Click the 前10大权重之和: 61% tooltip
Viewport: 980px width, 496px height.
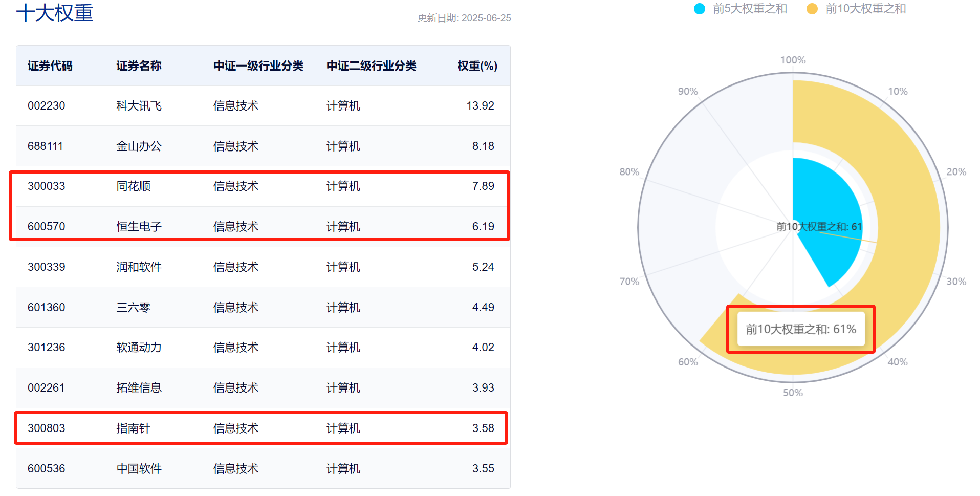pos(801,329)
